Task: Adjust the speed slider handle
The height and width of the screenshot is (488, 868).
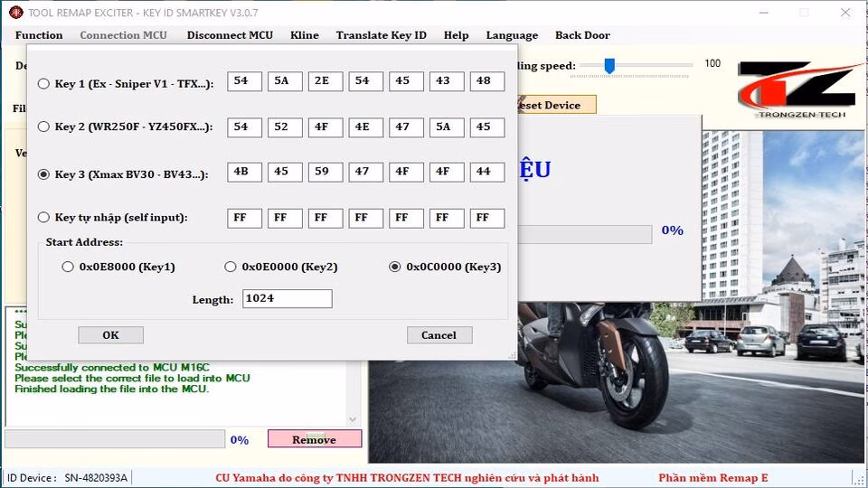Action: (x=609, y=65)
